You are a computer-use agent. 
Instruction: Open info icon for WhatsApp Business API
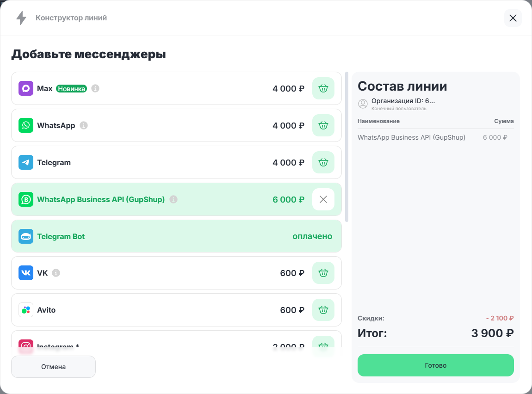pos(173,199)
